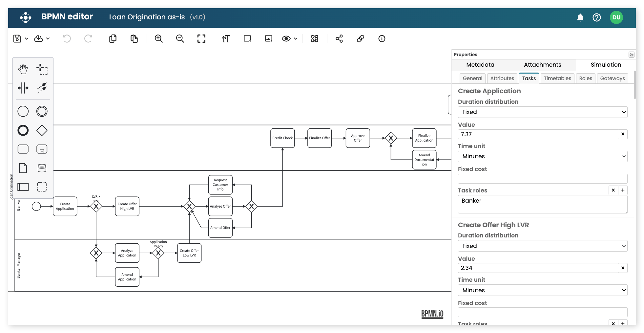Click the undo icon
This screenshot has width=644, height=333.
67,39
